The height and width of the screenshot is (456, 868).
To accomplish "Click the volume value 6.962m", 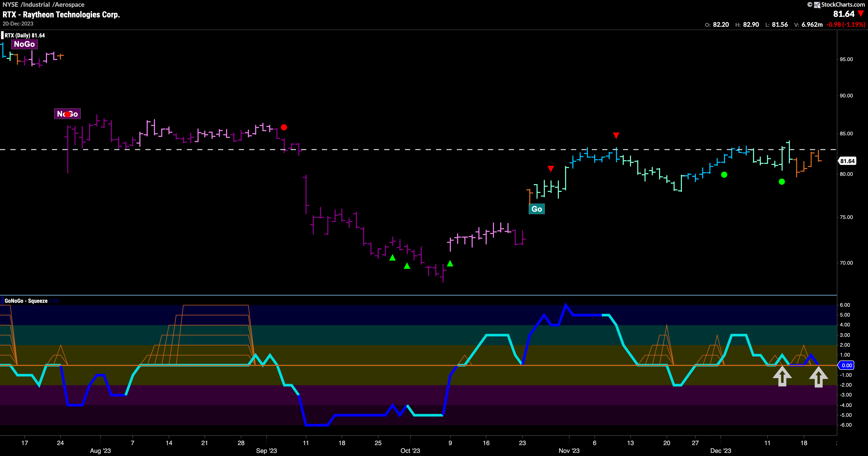I will (812, 25).
